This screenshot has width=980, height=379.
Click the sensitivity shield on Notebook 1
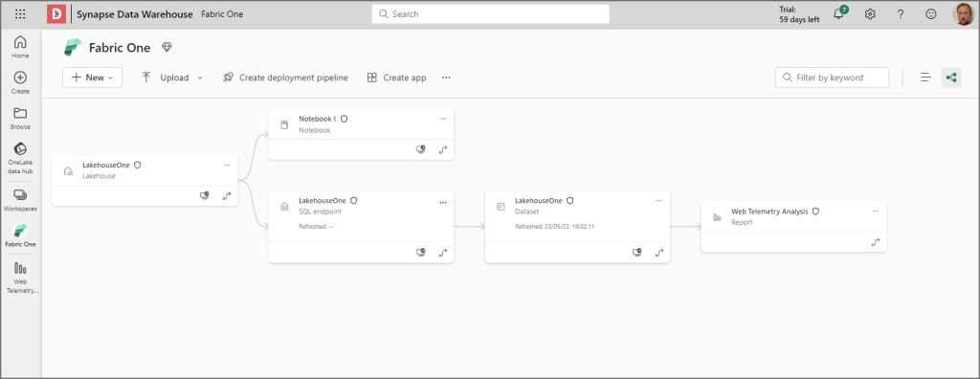tap(344, 119)
